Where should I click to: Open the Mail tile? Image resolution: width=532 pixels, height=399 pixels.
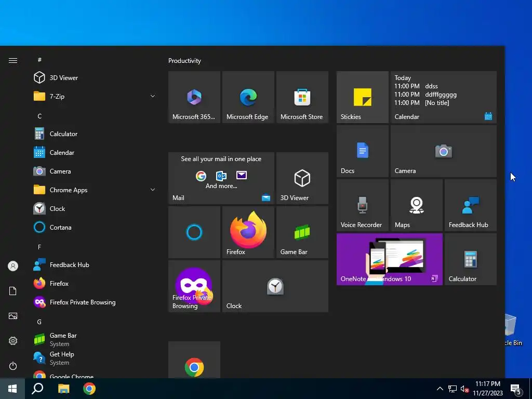(x=221, y=178)
